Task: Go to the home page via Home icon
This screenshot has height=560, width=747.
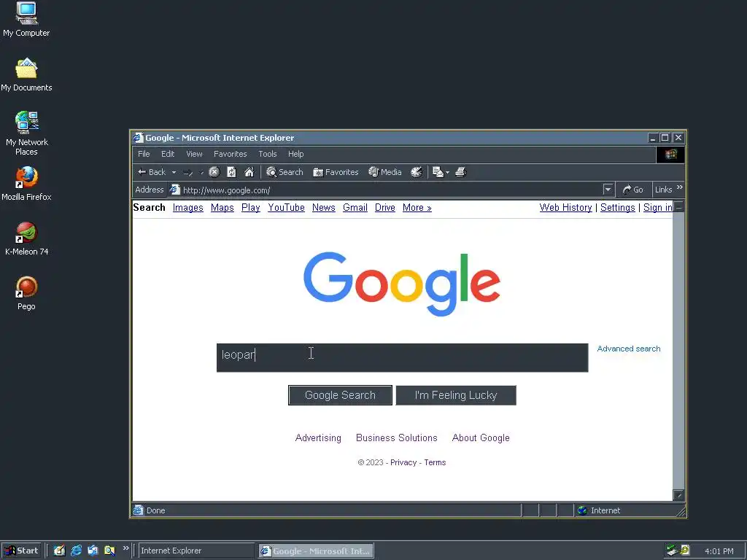Action: point(249,172)
